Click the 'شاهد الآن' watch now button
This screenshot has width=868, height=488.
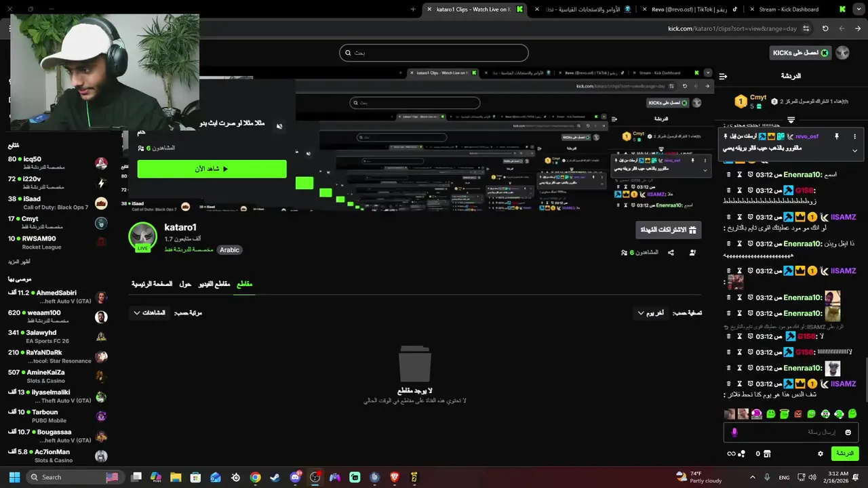click(x=212, y=169)
